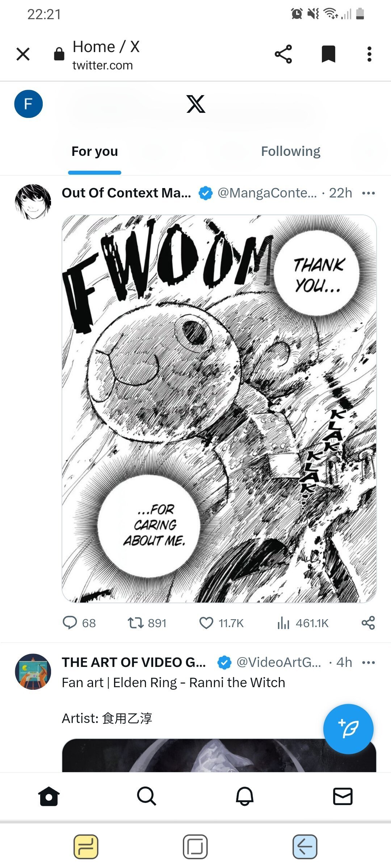Bookmark this page in the browser

point(328,54)
